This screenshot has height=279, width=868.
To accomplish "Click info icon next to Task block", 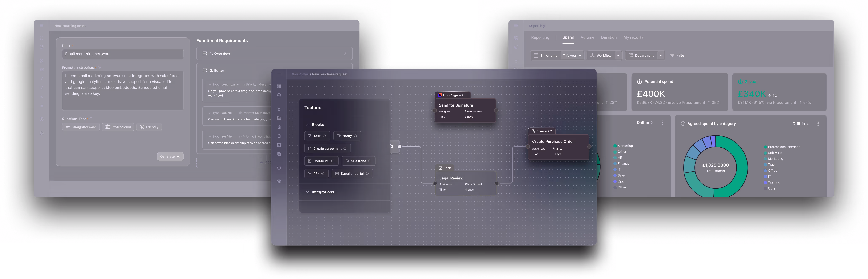I will pos(324,136).
